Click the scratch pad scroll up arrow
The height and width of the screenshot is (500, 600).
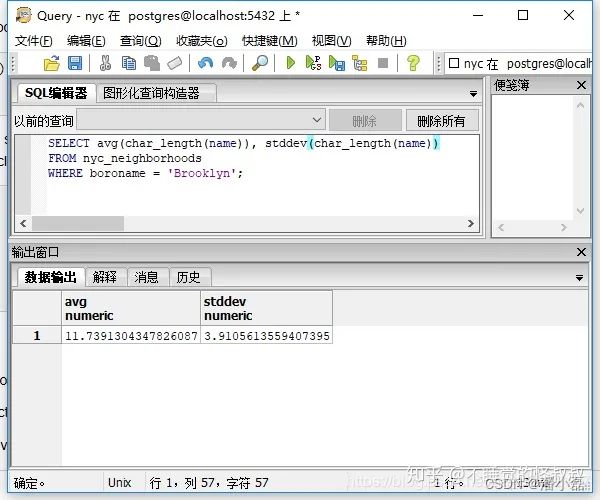click(x=580, y=105)
